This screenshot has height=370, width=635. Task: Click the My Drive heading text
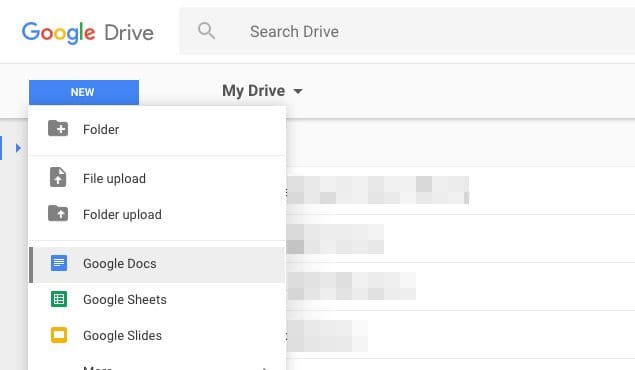click(x=254, y=91)
